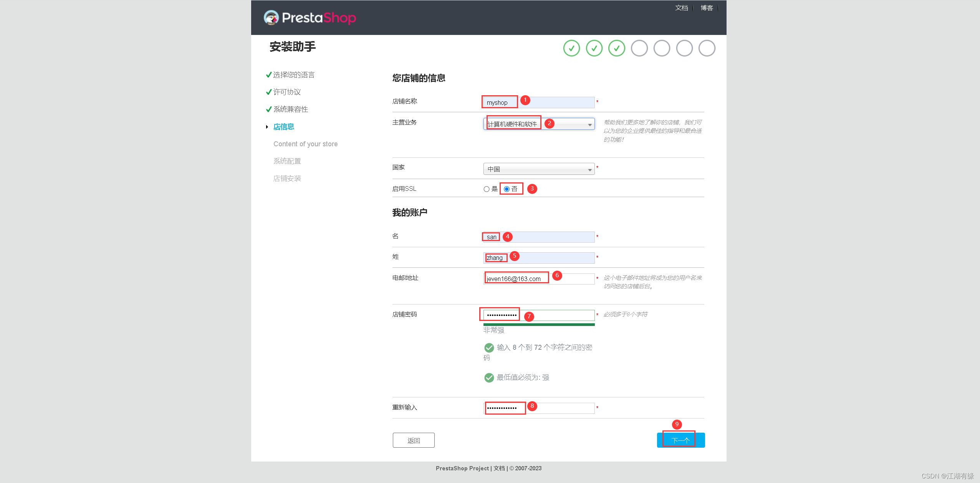
Task: Click the 下一个 button
Action: point(681,440)
